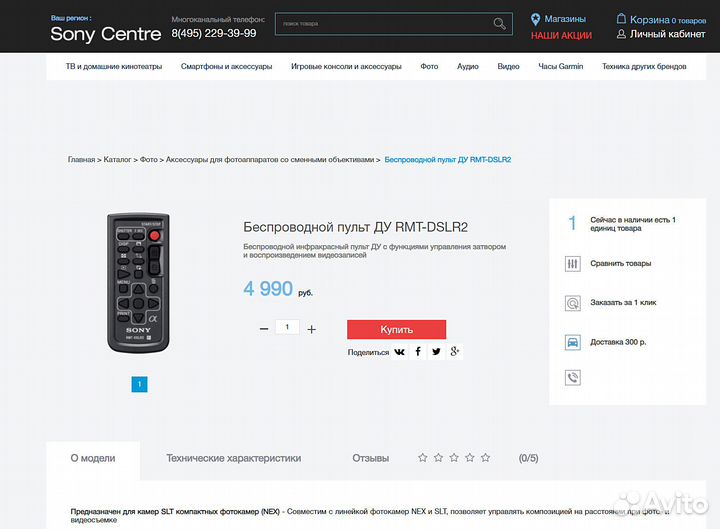Rate product one star
The image size is (720, 529).
(x=423, y=458)
